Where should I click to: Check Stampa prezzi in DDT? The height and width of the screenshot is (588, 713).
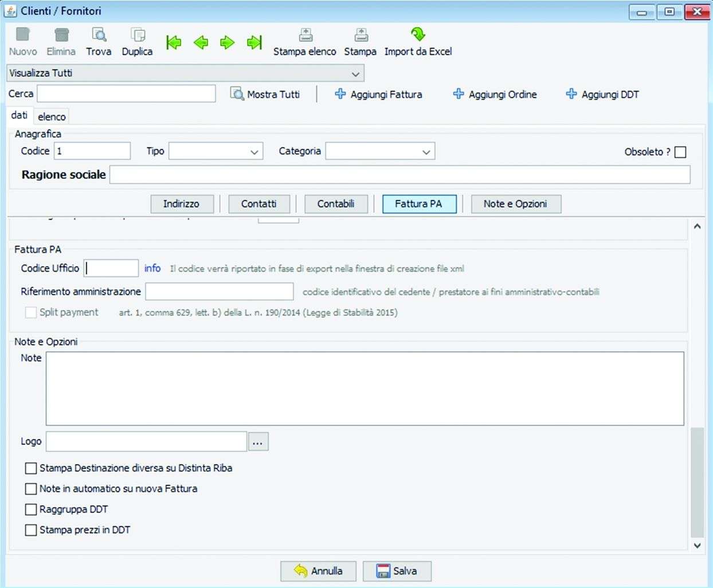(x=31, y=530)
